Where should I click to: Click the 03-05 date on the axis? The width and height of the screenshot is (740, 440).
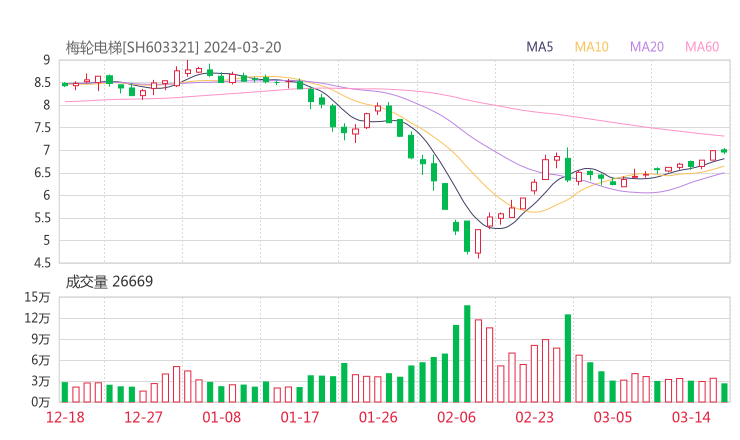(x=613, y=417)
